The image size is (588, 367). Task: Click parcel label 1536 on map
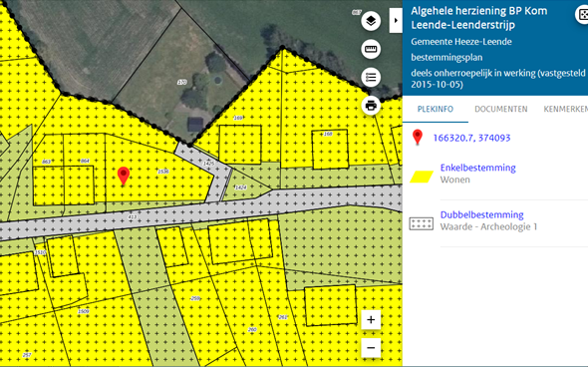pos(163,172)
